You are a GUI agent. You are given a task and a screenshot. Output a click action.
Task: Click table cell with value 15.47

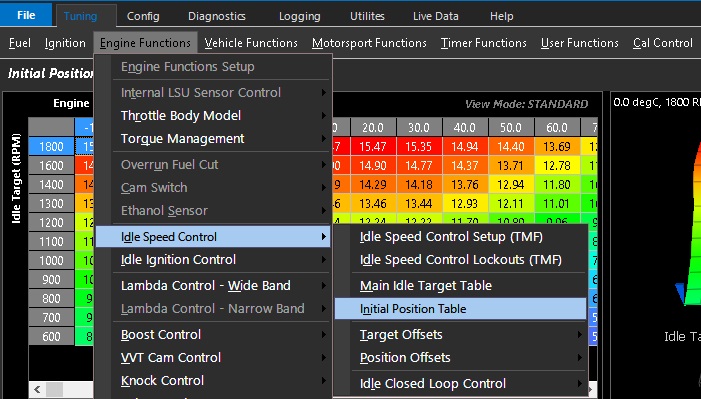[x=373, y=146]
